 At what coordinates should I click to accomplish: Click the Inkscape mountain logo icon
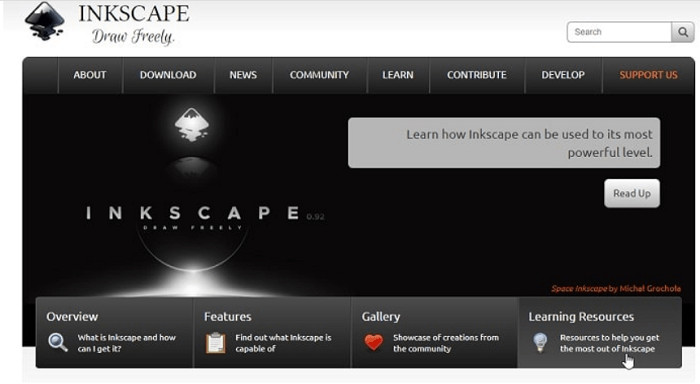[x=45, y=21]
